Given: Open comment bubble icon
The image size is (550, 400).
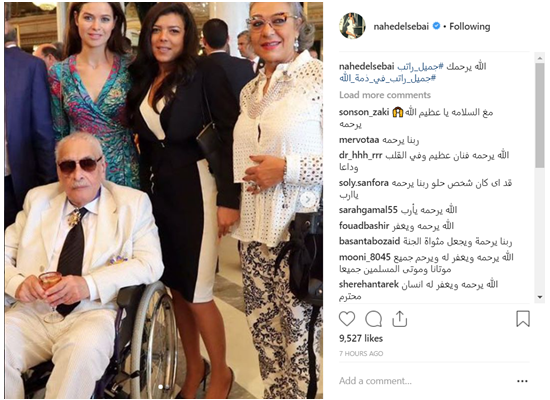Looking at the screenshot, I should (x=374, y=319).
